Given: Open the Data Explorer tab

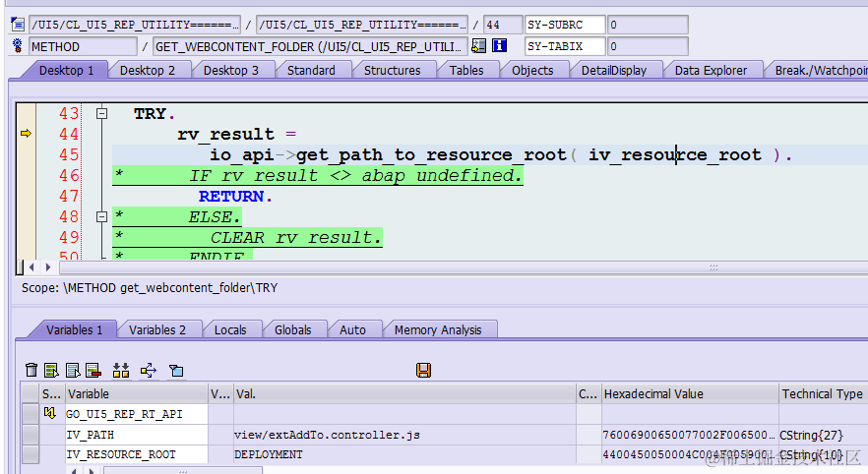Looking at the screenshot, I should (x=711, y=70).
